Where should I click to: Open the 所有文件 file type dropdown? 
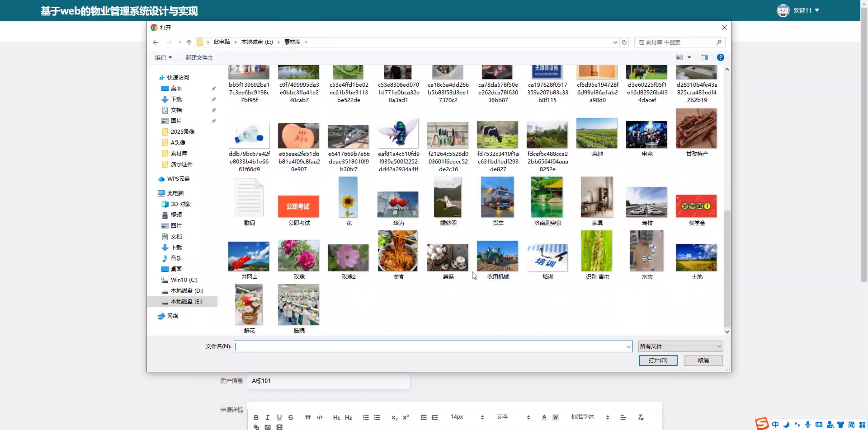click(x=680, y=346)
